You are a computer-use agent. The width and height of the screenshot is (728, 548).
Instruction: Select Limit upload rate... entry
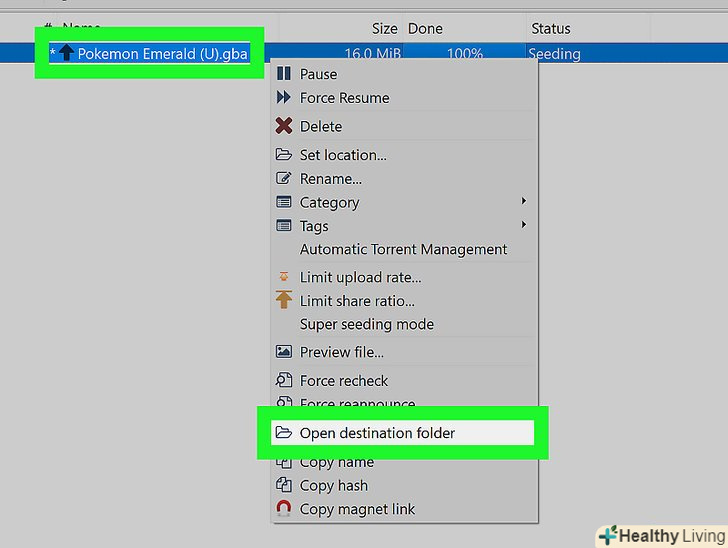coord(404,277)
